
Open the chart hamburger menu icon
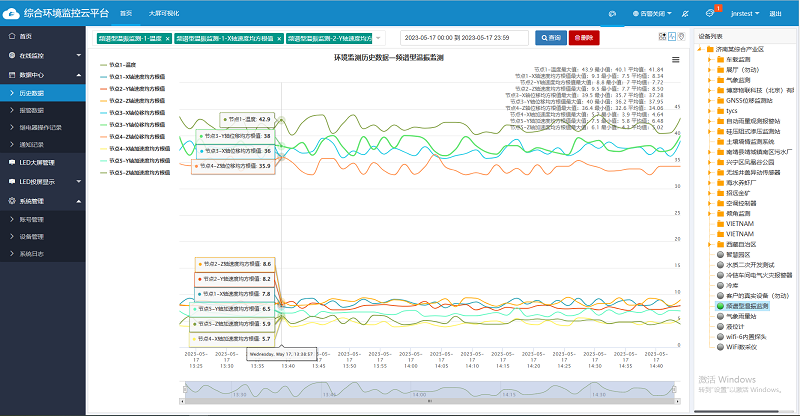click(x=675, y=60)
